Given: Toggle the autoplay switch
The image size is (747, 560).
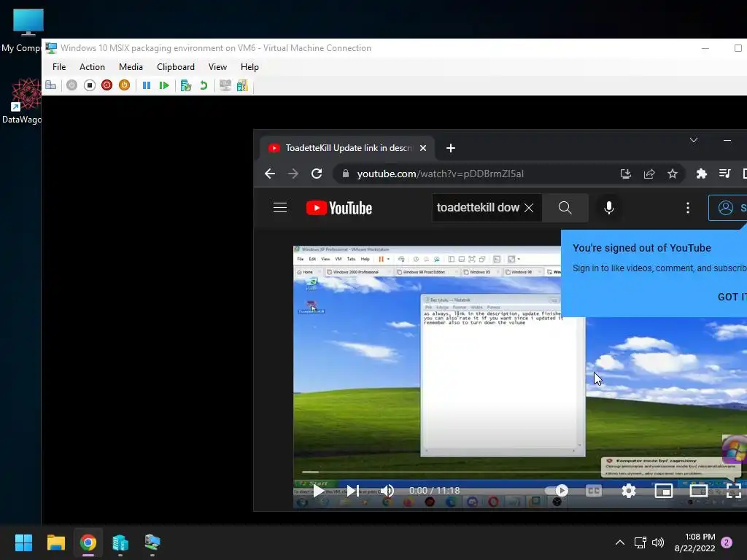Looking at the screenshot, I should pos(557,491).
